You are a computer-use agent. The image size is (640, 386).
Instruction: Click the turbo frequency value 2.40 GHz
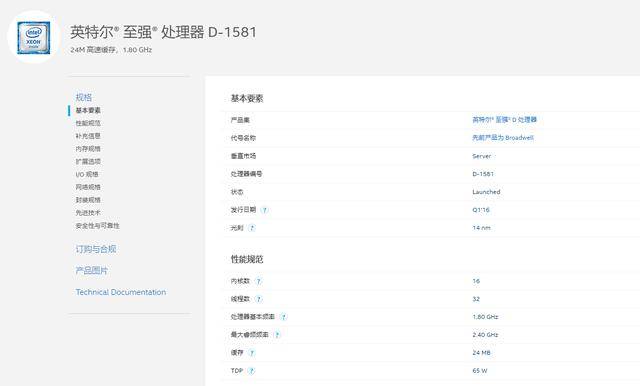485,335
